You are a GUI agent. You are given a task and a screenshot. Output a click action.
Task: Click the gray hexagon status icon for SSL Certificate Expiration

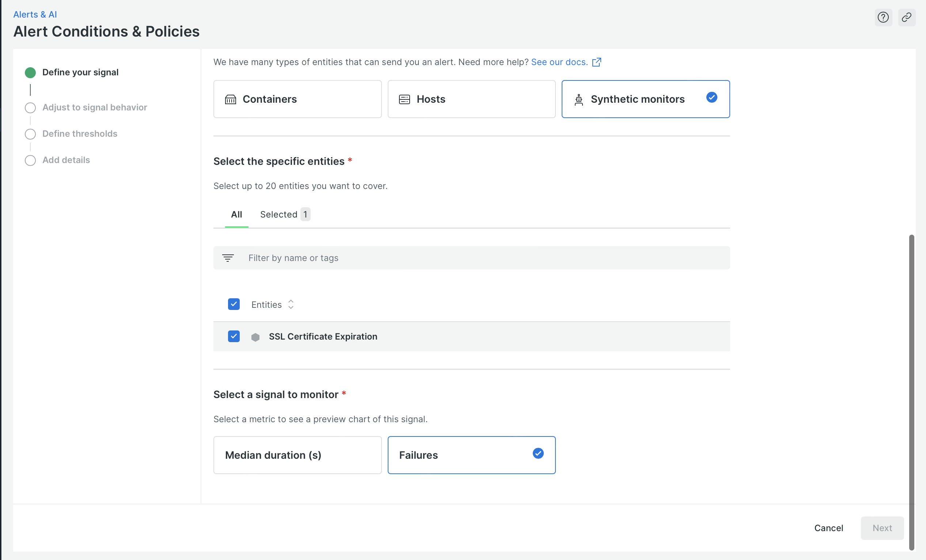point(255,337)
